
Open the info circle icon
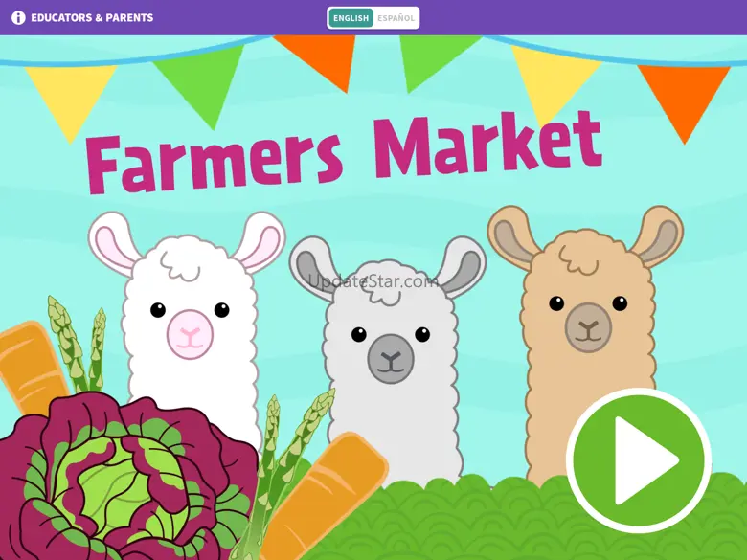point(18,18)
